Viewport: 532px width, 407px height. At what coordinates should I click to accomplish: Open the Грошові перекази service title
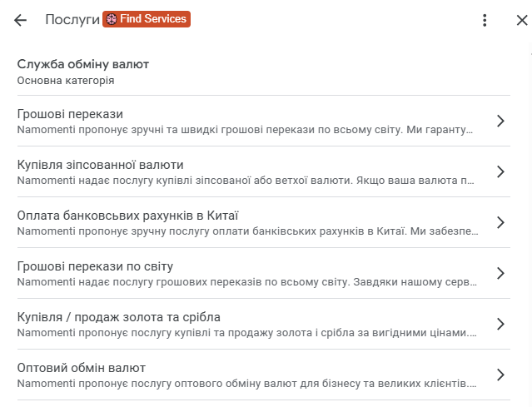point(71,113)
